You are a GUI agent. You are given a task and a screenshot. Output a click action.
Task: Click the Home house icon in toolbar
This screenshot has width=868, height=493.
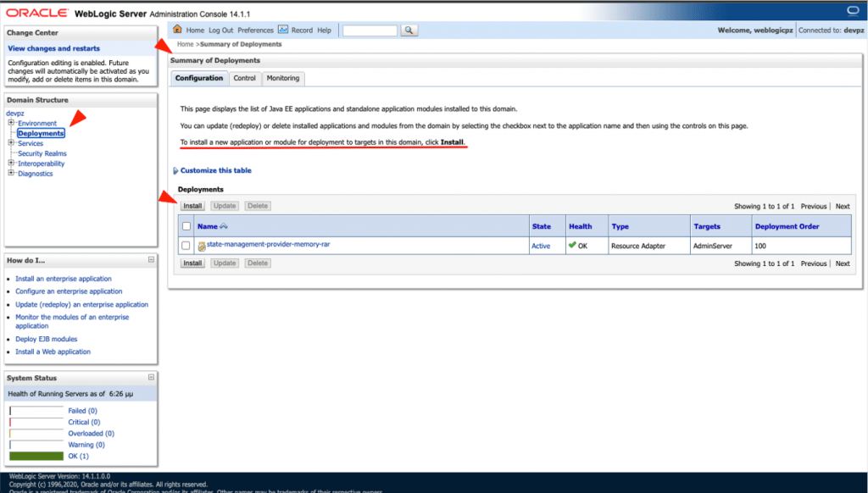point(177,30)
